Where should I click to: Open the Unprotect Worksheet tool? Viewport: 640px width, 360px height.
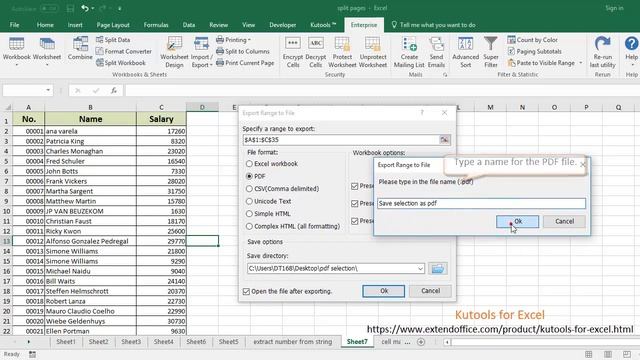click(373, 52)
